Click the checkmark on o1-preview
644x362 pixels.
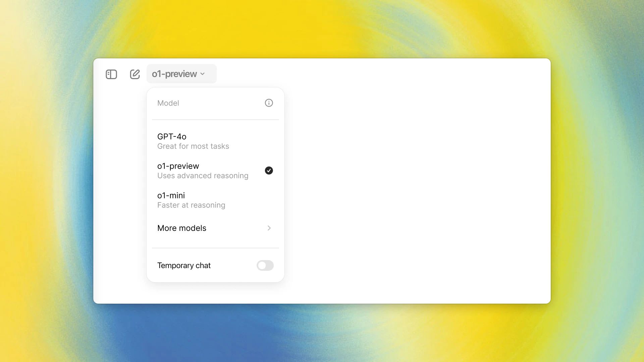(269, 170)
